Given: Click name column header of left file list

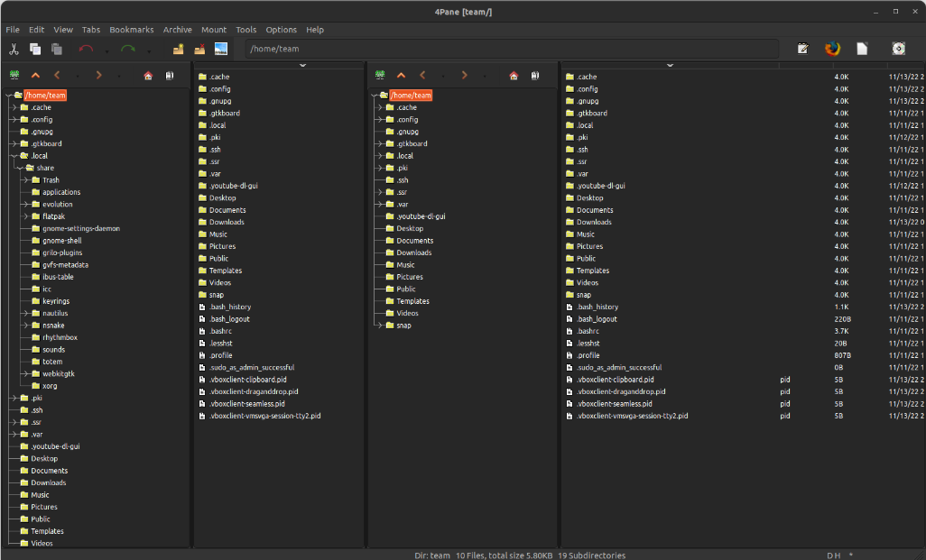Looking at the screenshot, I should coord(279,66).
